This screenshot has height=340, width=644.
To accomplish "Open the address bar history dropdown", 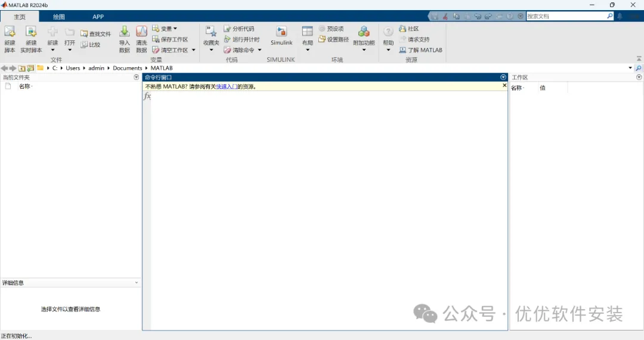I will point(630,68).
